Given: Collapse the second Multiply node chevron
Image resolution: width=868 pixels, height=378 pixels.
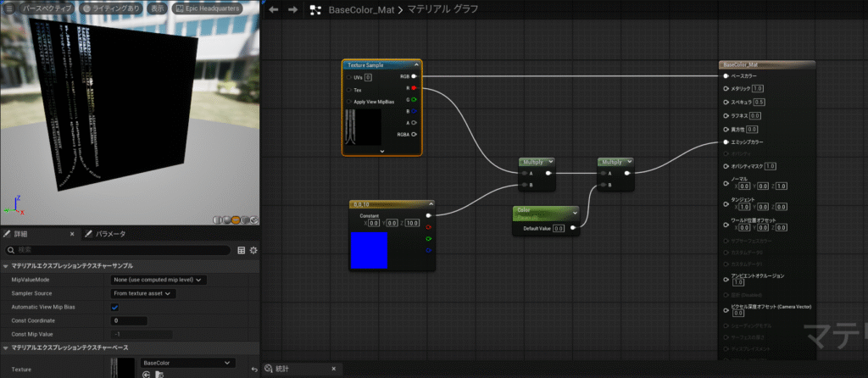Looking at the screenshot, I should [x=629, y=162].
